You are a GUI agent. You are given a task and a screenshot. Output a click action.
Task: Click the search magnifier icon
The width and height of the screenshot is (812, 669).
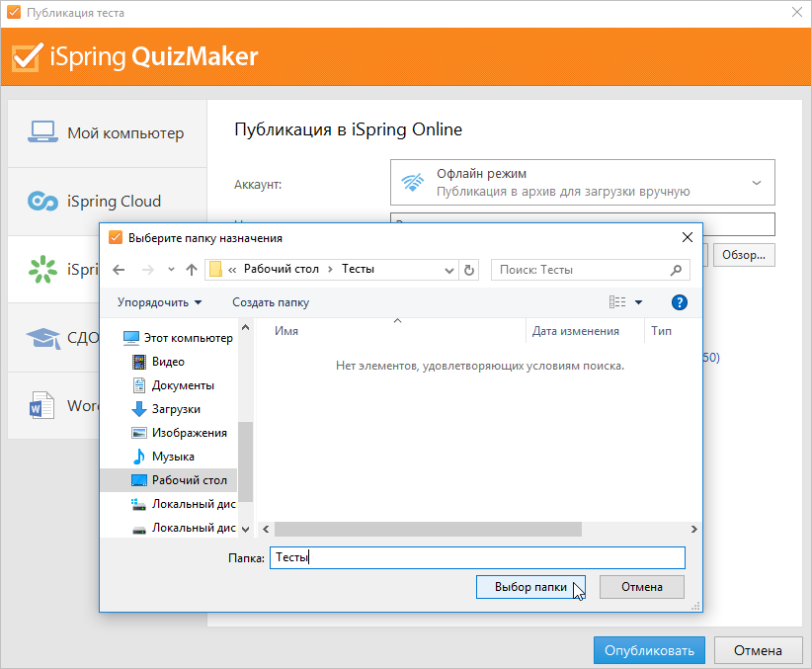pos(676,270)
